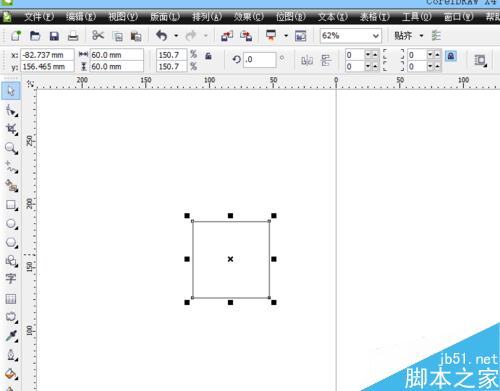Select the Basic Shapes tool
This screenshot has width=500, height=391.
11,260
